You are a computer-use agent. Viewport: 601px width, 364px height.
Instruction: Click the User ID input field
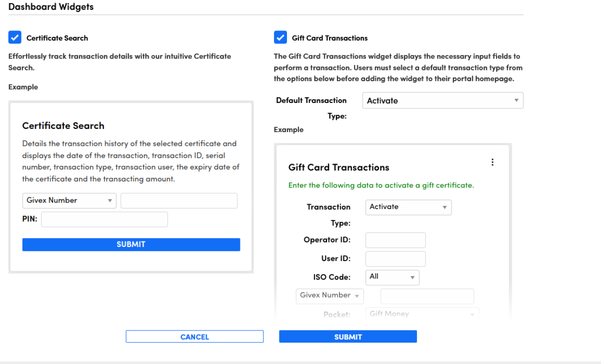tap(395, 259)
